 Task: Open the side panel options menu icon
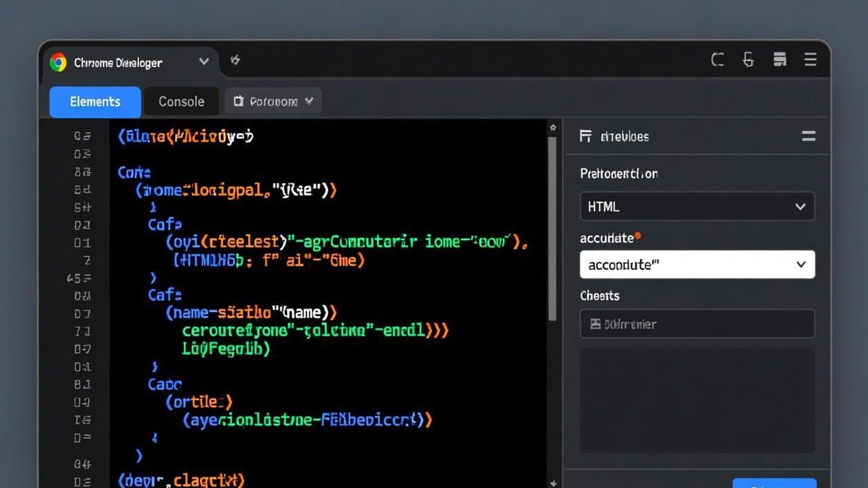tap(809, 136)
